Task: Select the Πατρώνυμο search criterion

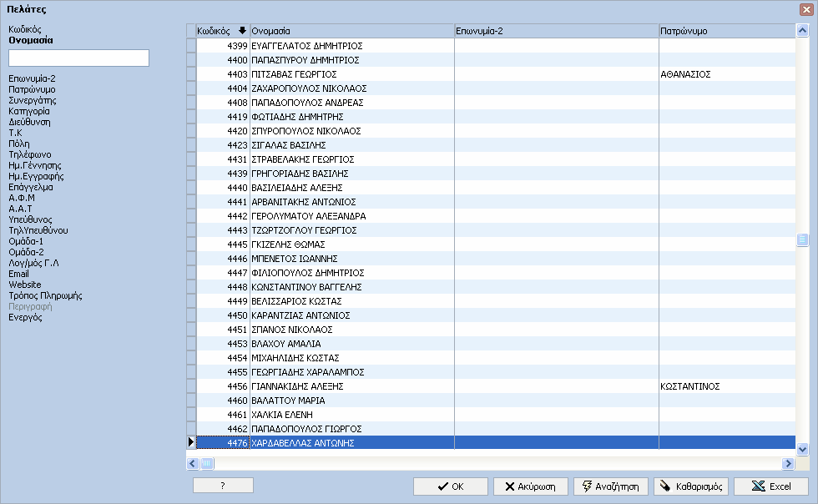Action: (x=32, y=89)
